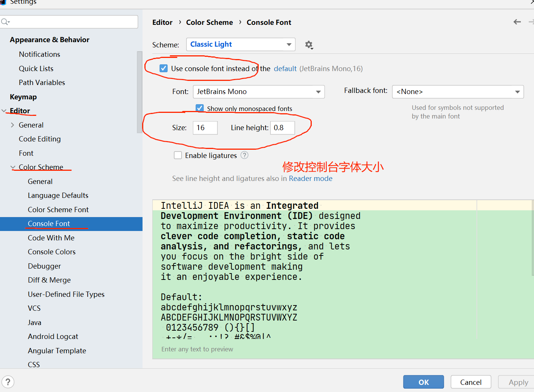Collapse the Color Scheme tree node
534x392 pixels.
[x=13, y=167]
